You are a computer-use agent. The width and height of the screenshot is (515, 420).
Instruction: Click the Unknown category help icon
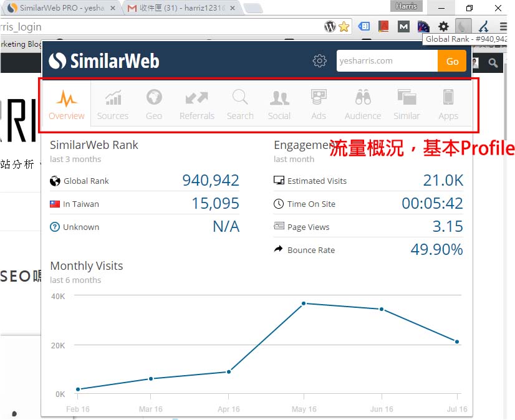(54, 227)
